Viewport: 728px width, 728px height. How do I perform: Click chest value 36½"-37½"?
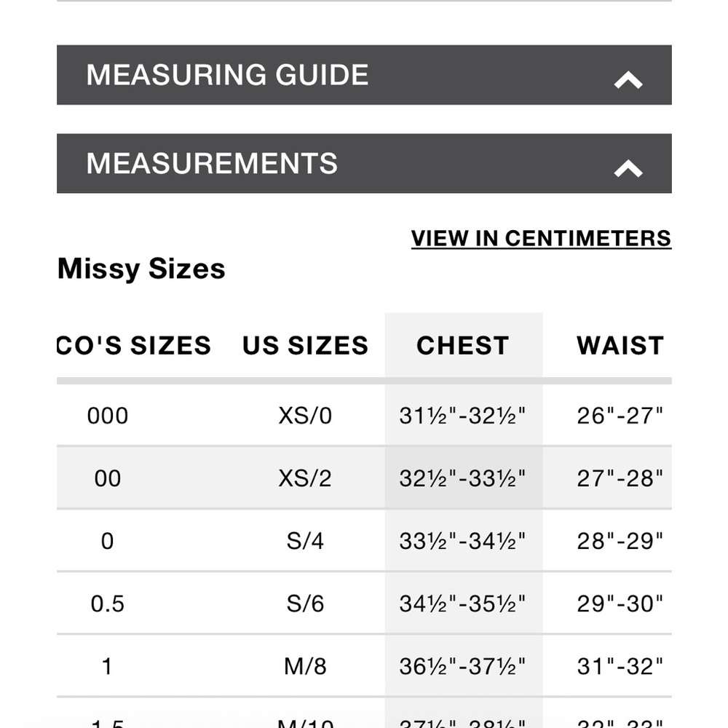click(x=462, y=666)
